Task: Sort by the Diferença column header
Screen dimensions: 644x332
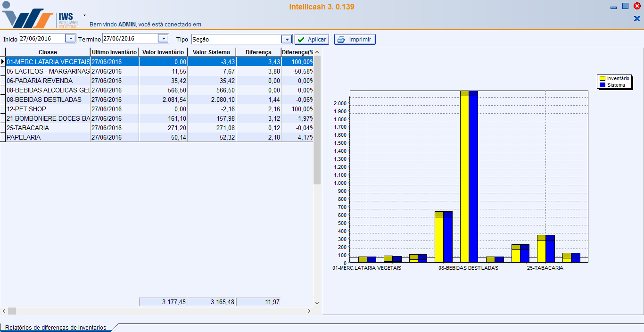Action: (x=258, y=52)
